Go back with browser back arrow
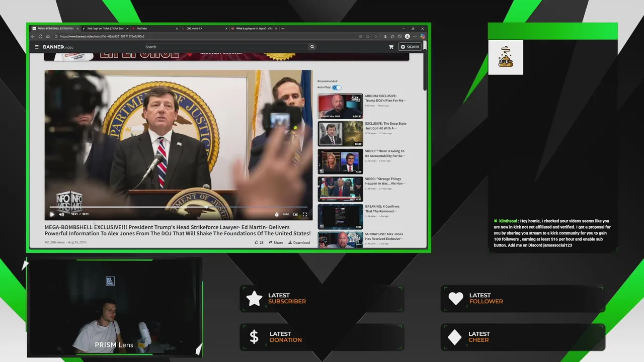 [33, 36]
